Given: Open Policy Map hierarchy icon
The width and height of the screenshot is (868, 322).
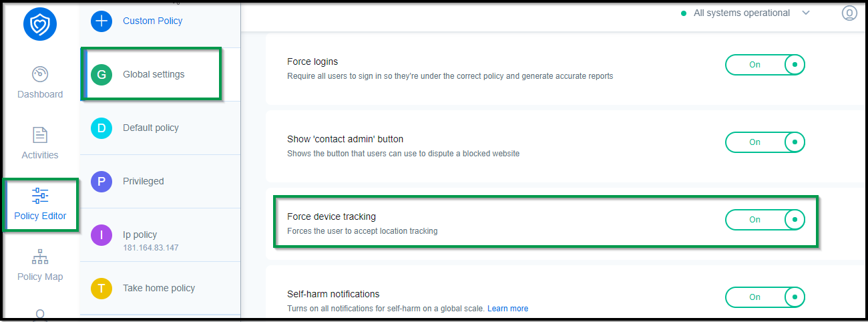Looking at the screenshot, I should (40, 257).
